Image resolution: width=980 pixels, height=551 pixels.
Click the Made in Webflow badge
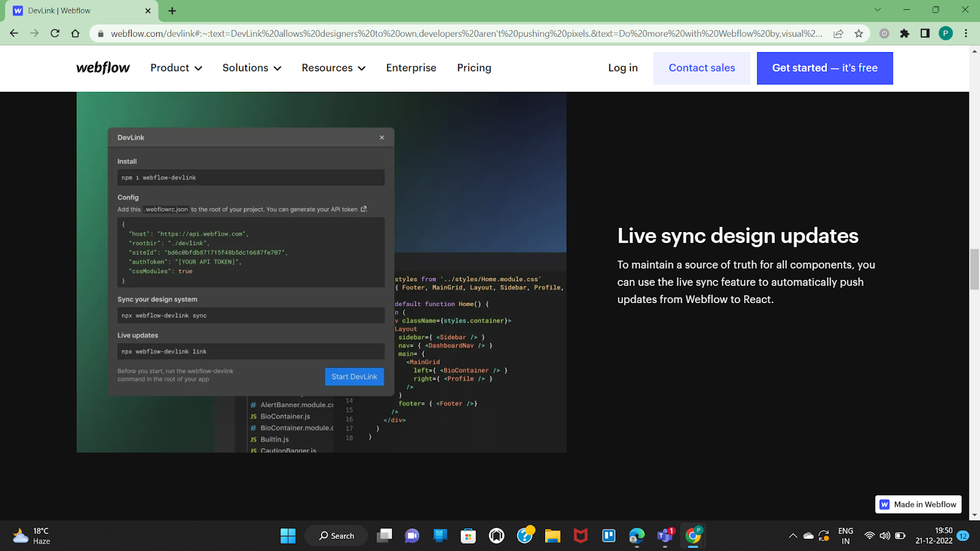(918, 504)
